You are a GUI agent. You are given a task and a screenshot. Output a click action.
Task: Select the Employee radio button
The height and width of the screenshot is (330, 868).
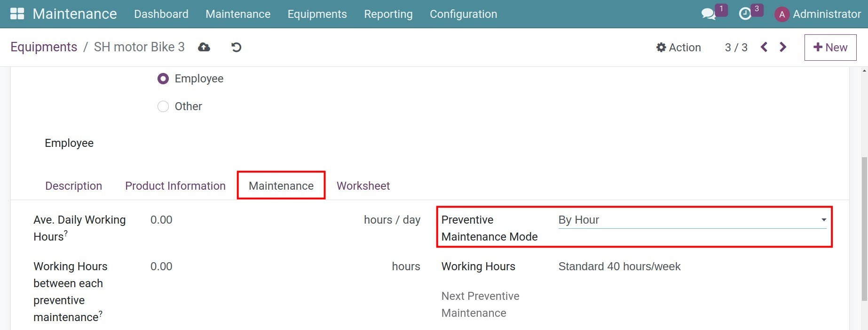tap(163, 79)
